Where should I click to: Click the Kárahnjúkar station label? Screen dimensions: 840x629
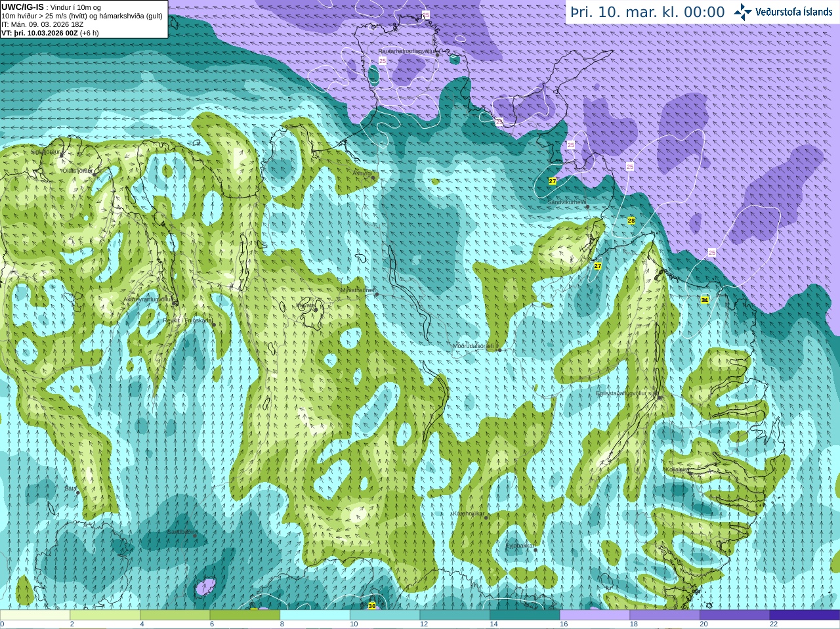point(469,513)
